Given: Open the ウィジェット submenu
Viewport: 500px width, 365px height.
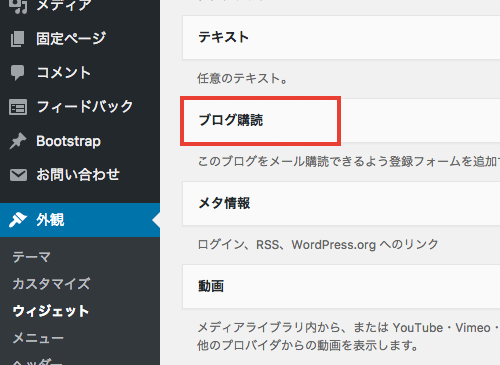Looking at the screenshot, I should (x=51, y=311).
